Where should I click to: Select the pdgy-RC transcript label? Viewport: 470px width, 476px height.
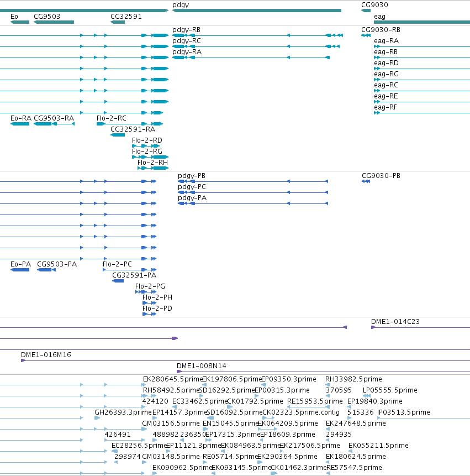pos(187,41)
